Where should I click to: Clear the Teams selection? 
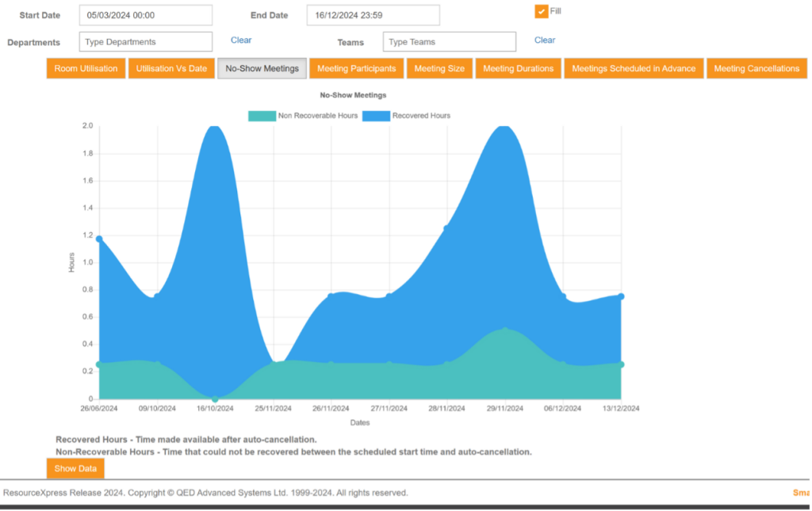click(x=545, y=40)
